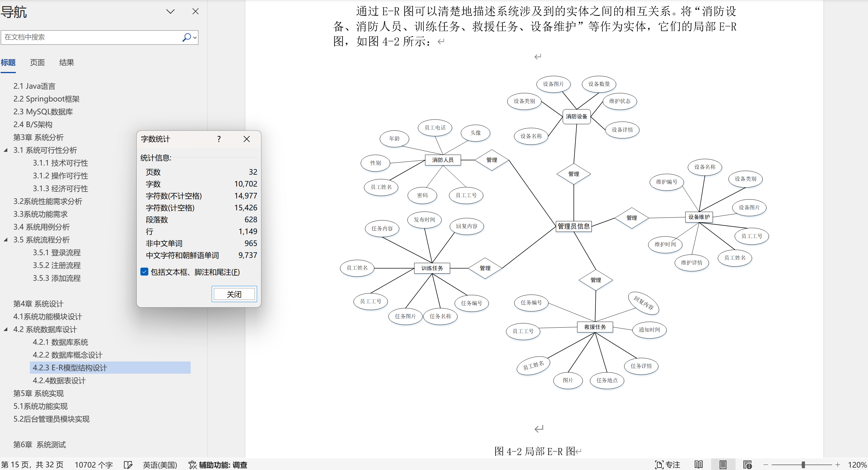The width and height of the screenshot is (868, 470).
Task: Collapse the 3.5 系统流程分析 heading
Action: click(6, 240)
